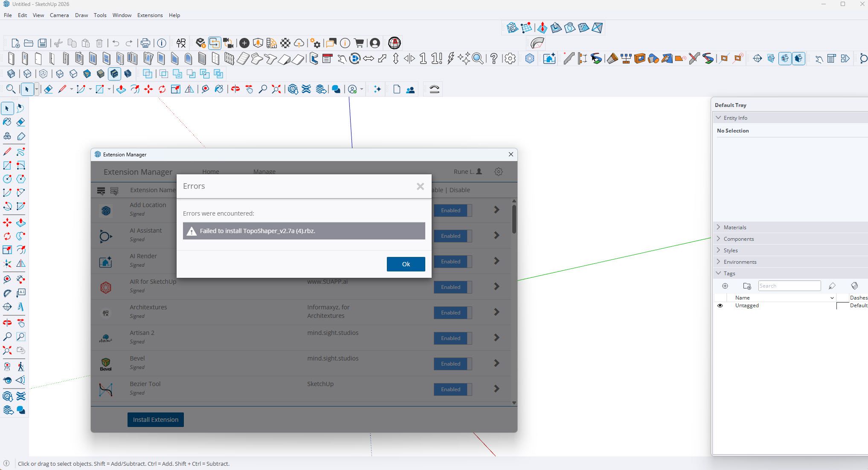This screenshot has width=868, height=470.
Task: Open the Camera menu
Action: [59, 15]
